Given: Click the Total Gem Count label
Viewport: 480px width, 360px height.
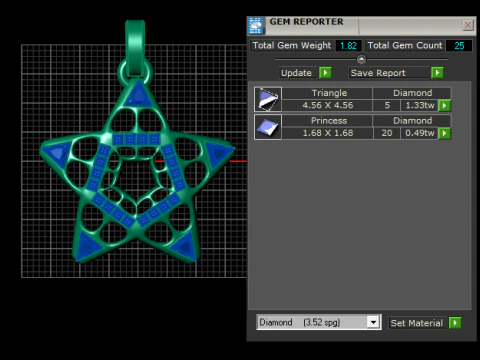Looking at the screenshot, I should [x=405, y=46].
